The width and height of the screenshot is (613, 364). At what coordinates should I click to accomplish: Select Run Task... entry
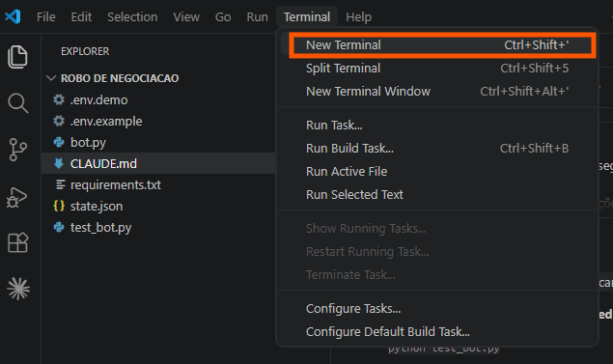coord(438,126)
